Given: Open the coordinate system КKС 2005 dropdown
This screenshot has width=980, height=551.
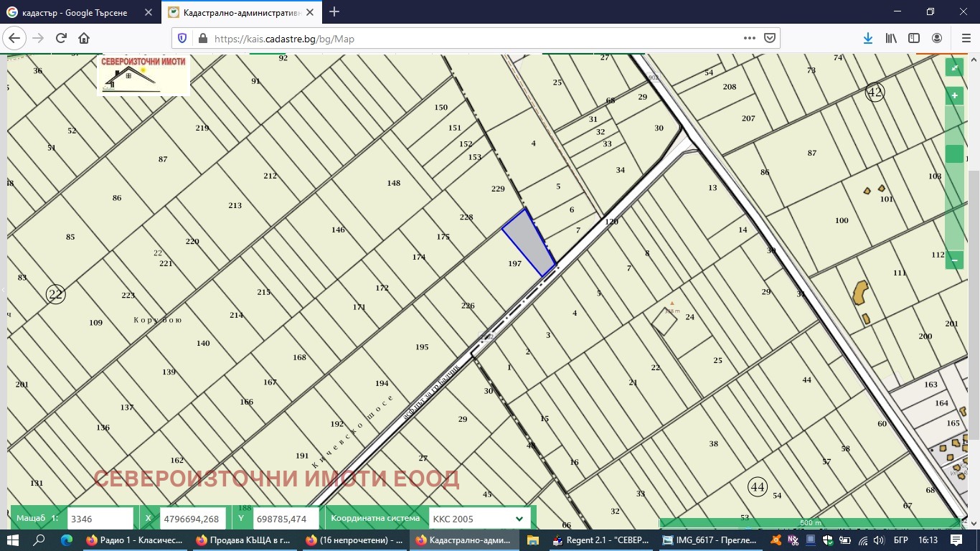Looking at the screenshot, I should [479, 519].
